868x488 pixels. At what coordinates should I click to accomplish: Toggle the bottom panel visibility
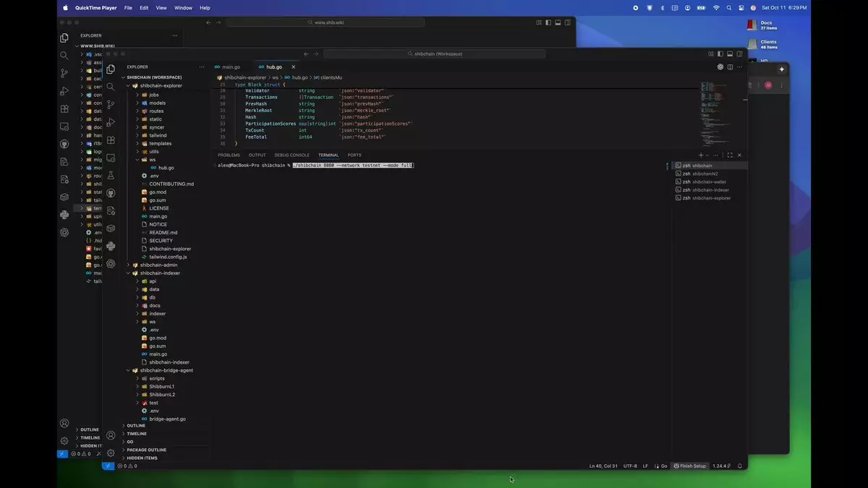click(730, 54)
